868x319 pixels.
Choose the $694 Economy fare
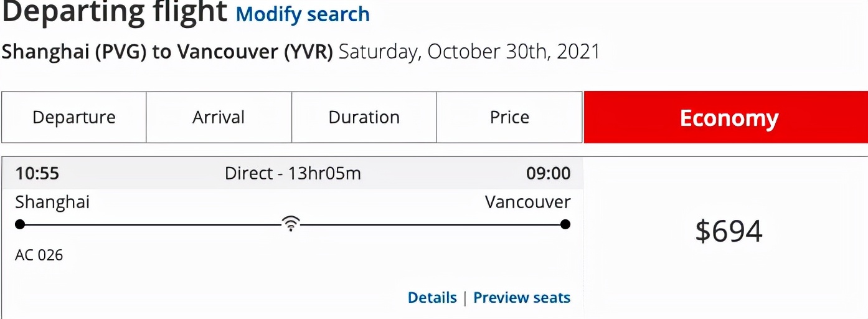point(729,232)
